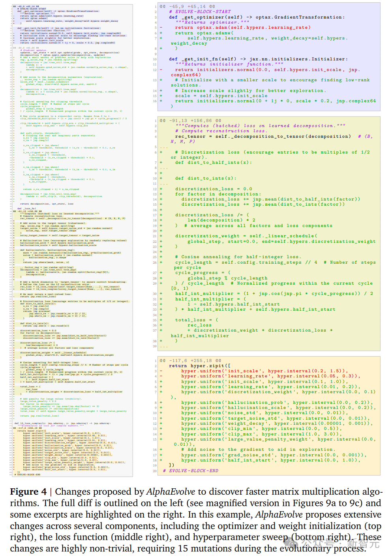Click enlarged line 'scale = self.hypers.init_scale'
The image size is (392, 559).
[x=221, y=96]
